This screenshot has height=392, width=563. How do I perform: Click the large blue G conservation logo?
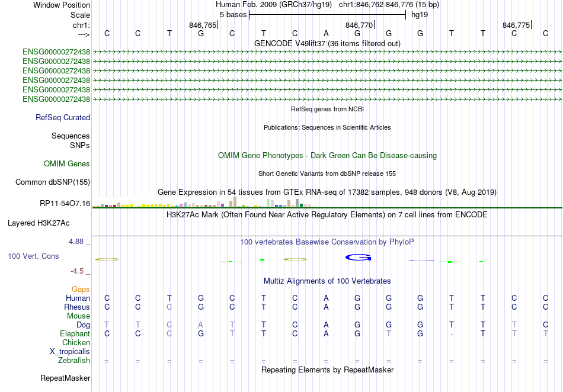pos(358,258)
